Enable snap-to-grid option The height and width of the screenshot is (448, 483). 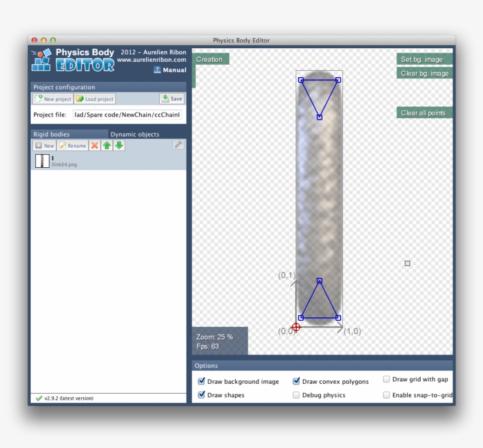(x=386, y=395)
